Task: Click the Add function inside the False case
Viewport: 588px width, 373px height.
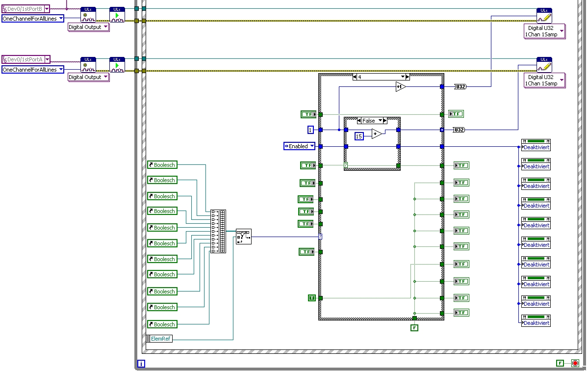Action: [x=377, y=134]
